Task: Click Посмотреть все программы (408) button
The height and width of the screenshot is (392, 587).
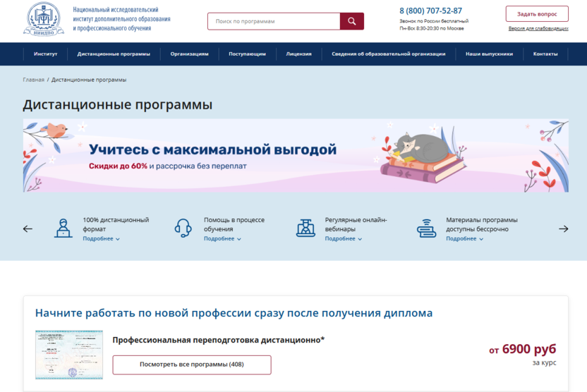Action: (x=192, y=365)
